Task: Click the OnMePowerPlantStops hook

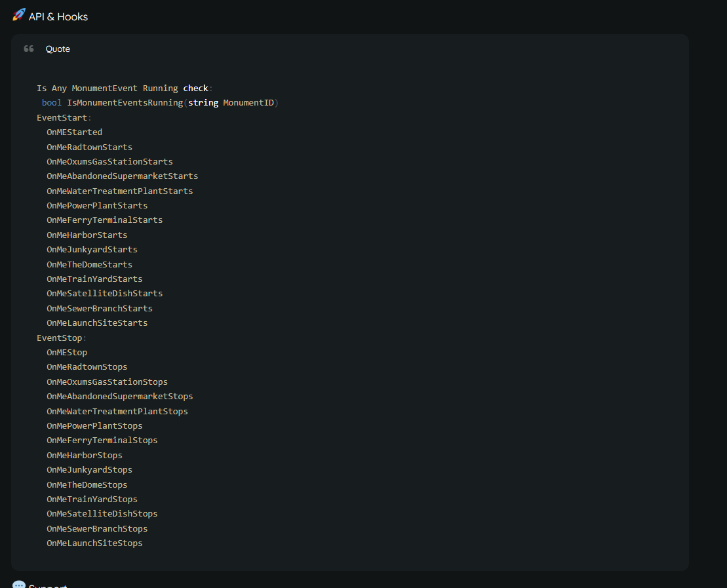Action: (x=94, y=425)
